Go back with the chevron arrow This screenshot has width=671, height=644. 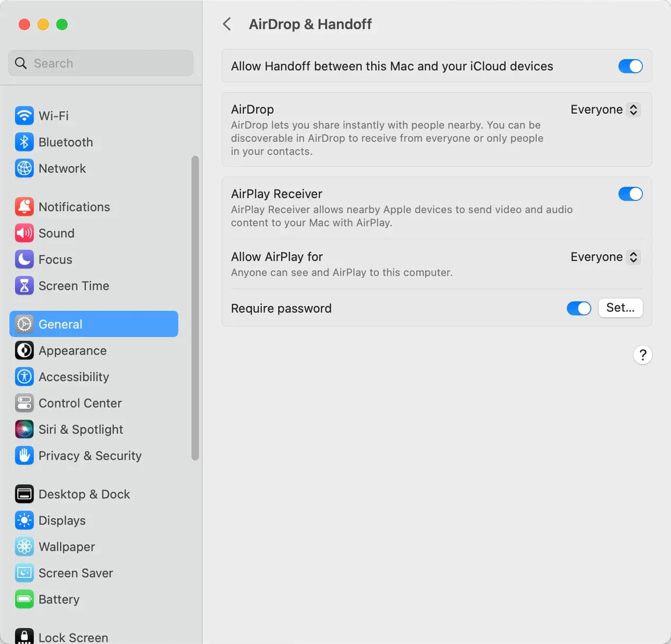coord(227,24)
